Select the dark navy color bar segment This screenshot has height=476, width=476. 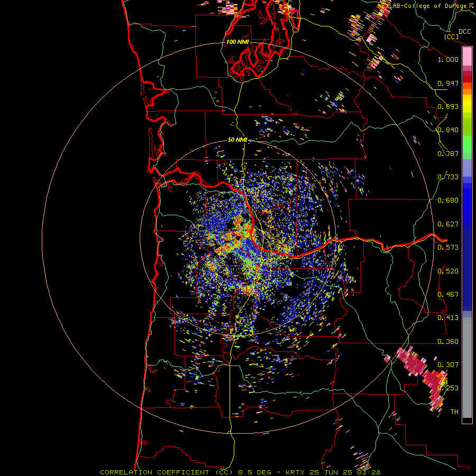(x=467, y=270)
